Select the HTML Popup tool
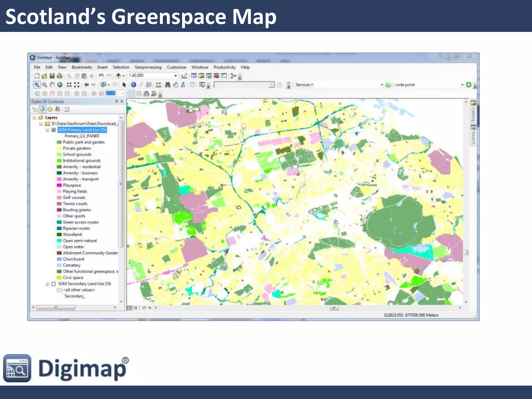 [x=149, y=85]
